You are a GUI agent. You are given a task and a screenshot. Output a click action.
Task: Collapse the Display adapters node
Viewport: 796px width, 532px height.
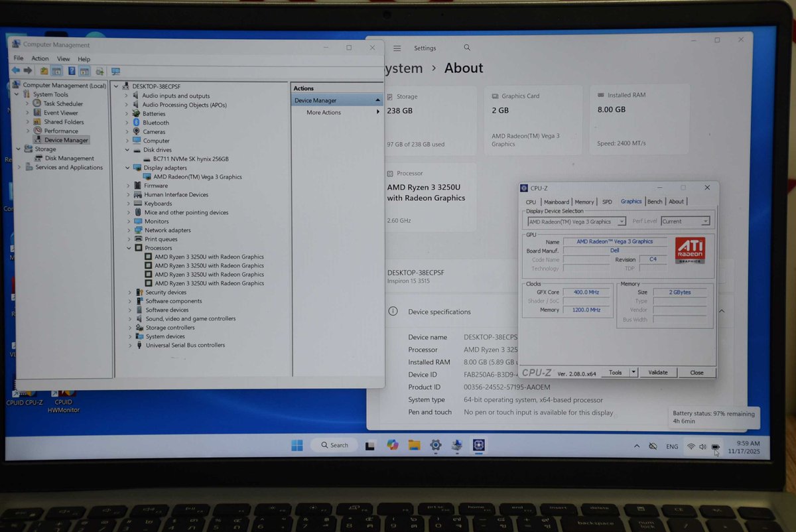coord(129,168)
